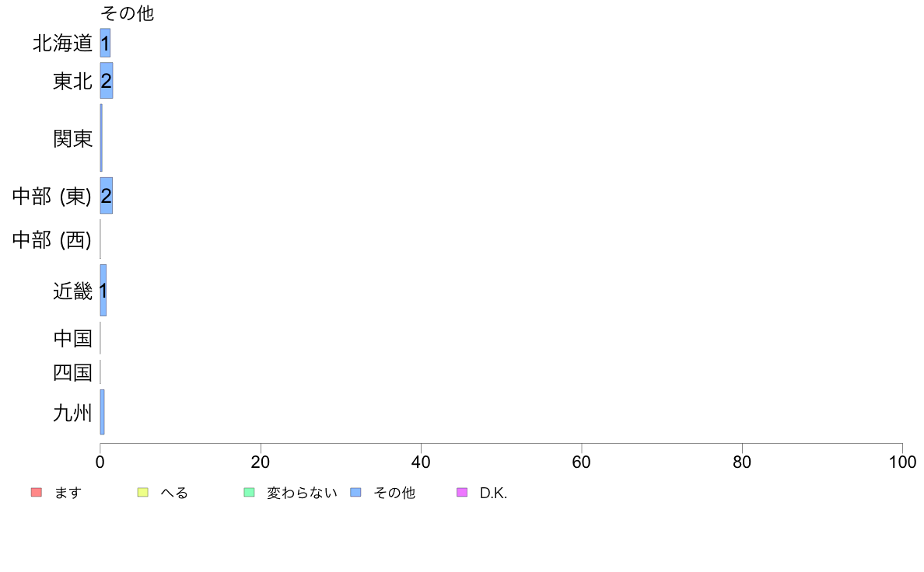Select the small 九州 bar
924x572 pixels.
click(x=102, y=413)
